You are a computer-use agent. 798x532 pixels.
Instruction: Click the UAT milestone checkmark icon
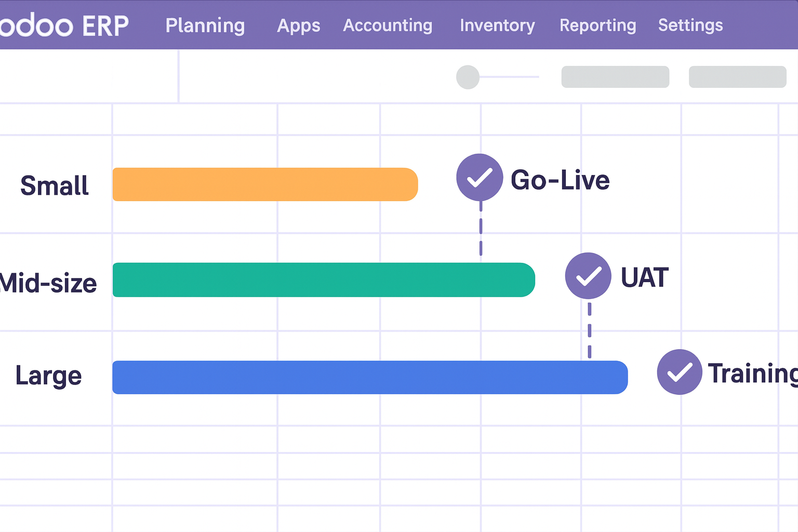coord(588,276)
